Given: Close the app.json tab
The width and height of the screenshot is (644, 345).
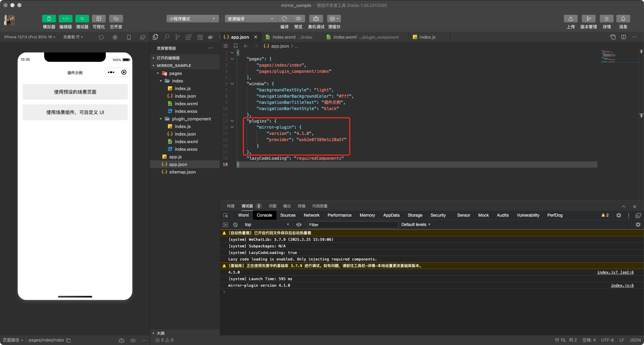Looking at the screenshot, I should coord(256,37).
